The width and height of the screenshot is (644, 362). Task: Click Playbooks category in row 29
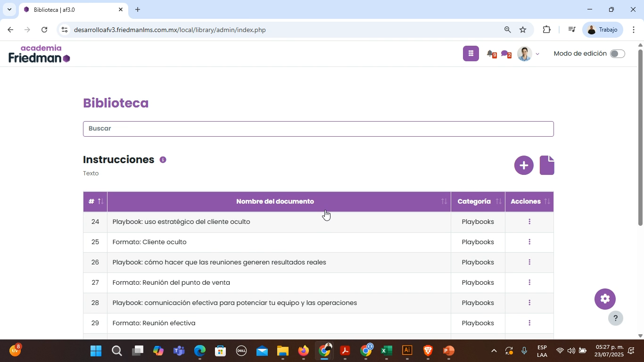click(478, 323)
